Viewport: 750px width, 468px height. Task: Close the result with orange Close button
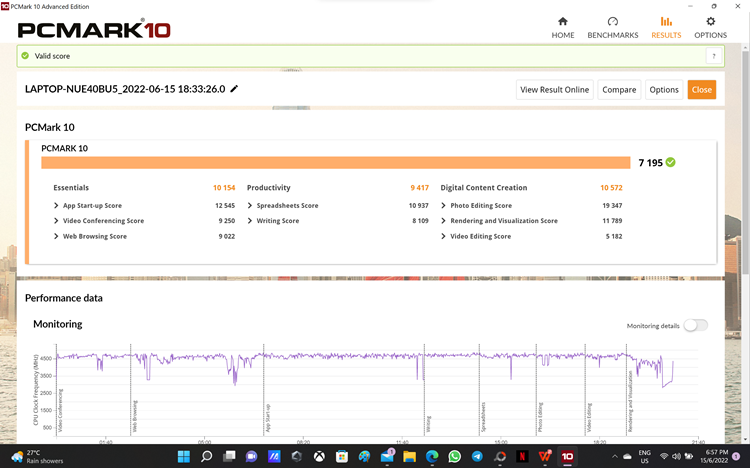click(x=702, y=89)
